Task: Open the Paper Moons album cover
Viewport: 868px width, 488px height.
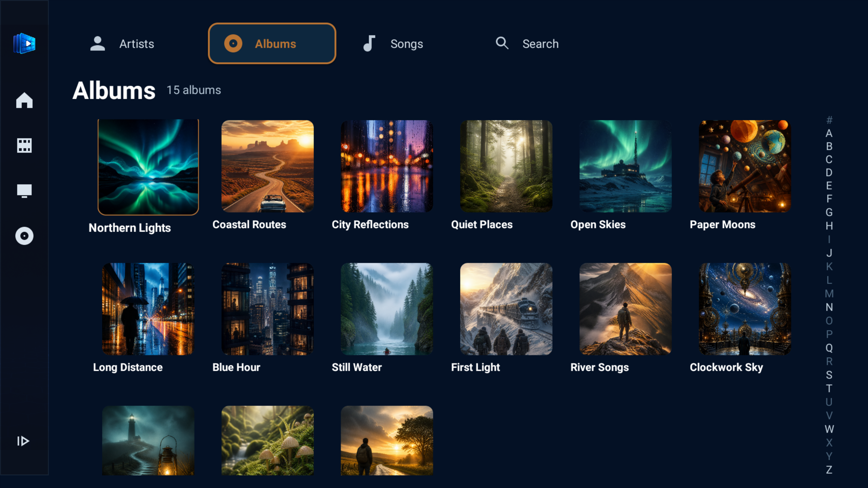Action: [745, 166]
